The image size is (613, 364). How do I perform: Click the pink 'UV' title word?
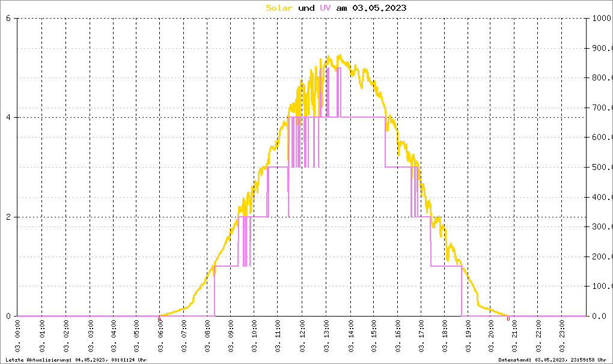pos(325,8)
